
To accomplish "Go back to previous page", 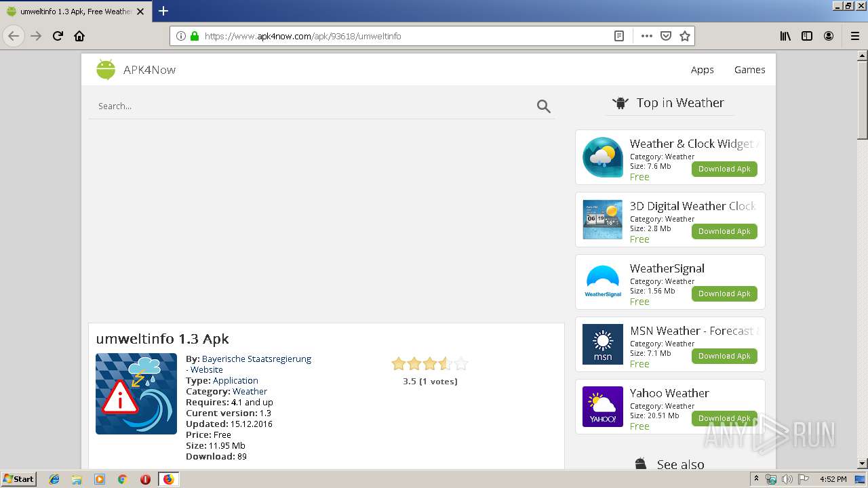I will click(14, 36).
